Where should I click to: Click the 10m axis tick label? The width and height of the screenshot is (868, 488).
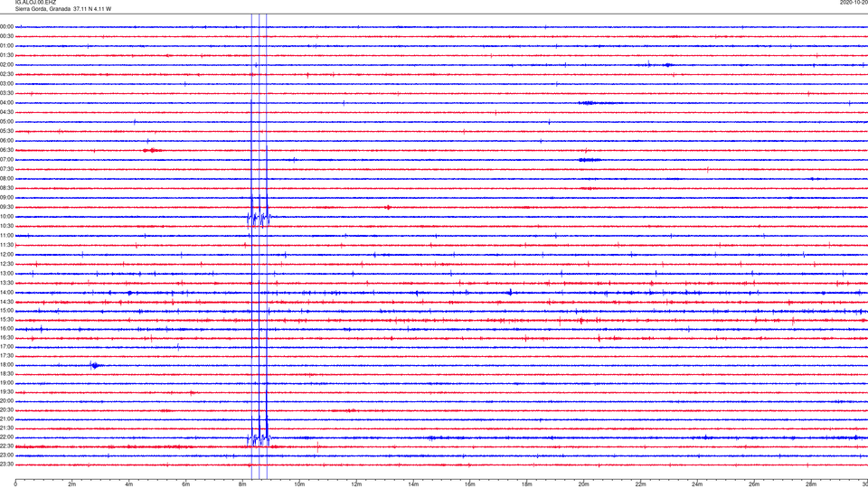[x=299, y=484]
